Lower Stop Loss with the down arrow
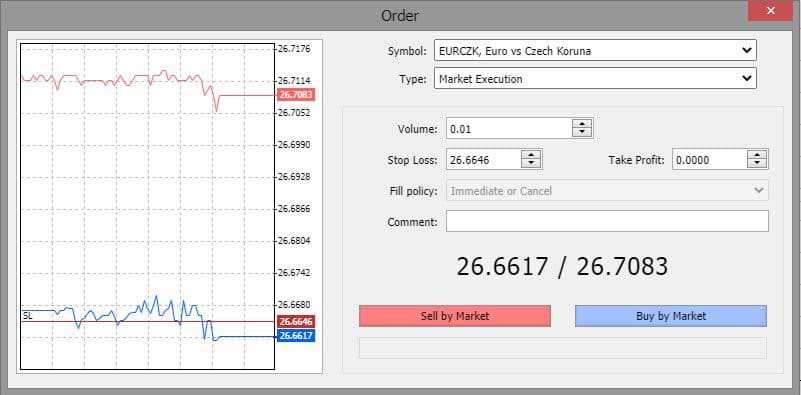The height and width of the screenshot is (395, 801). (531, 164)
